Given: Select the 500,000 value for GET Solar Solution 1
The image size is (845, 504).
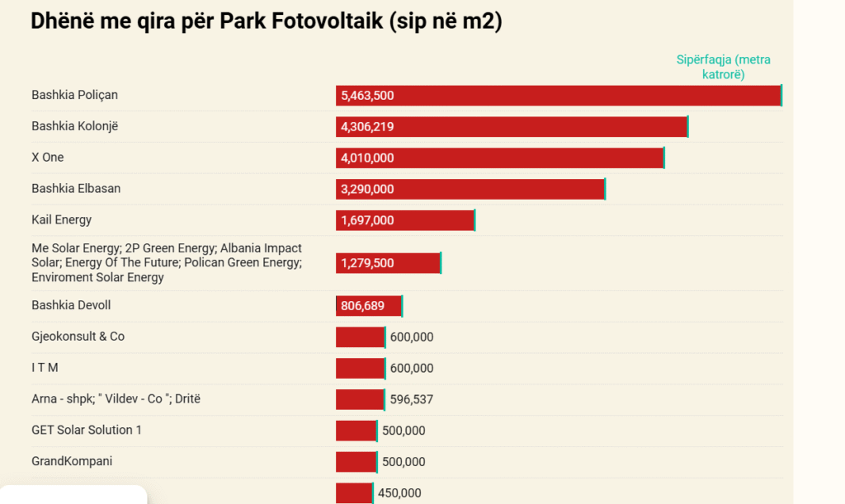Looking at the screenshot, I should [x=404, y=431].
